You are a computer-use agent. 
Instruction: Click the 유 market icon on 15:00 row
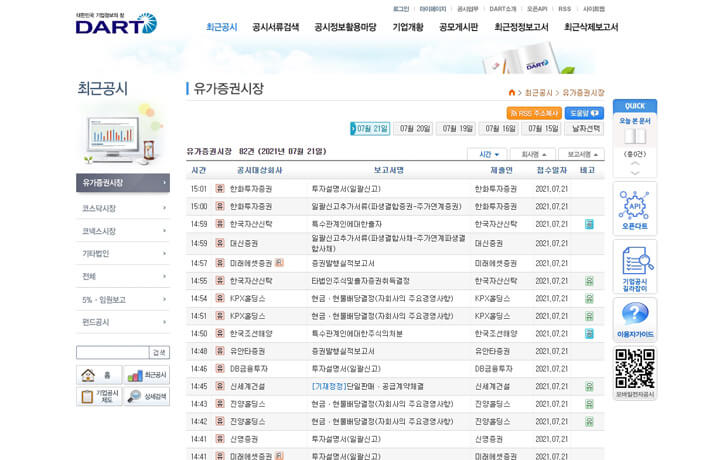pos(220,206)
